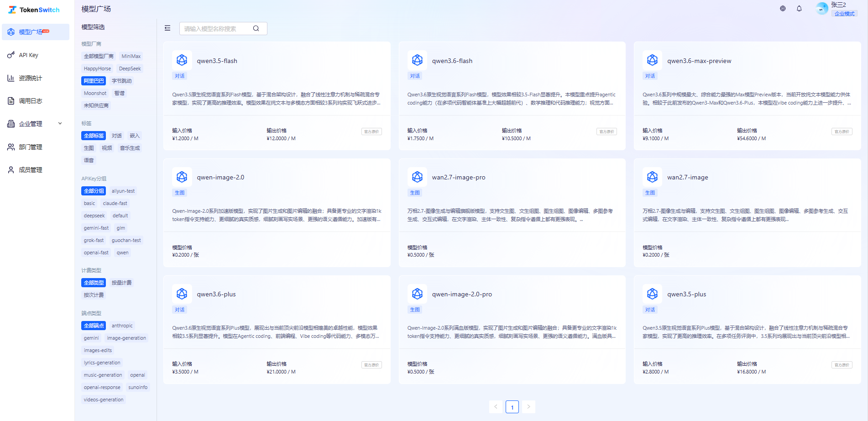Choose the 按量计费 billing type filter

(121, 283)
